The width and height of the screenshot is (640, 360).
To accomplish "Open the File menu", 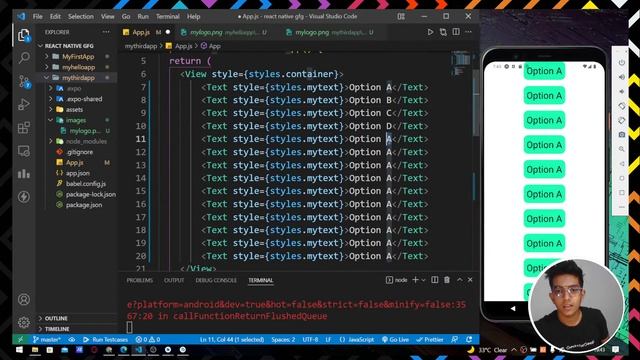I will tap(38, 16).
